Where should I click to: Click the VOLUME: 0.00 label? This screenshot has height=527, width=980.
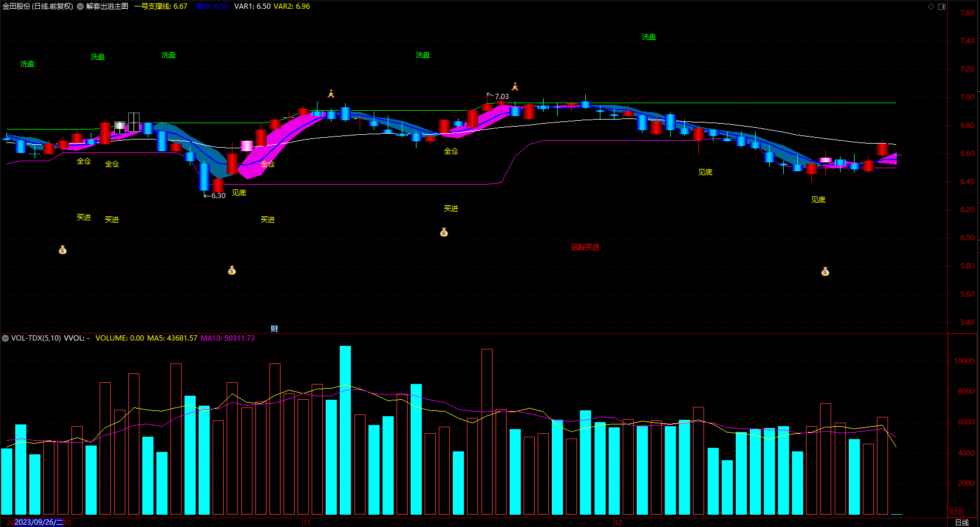pos(119,338)
